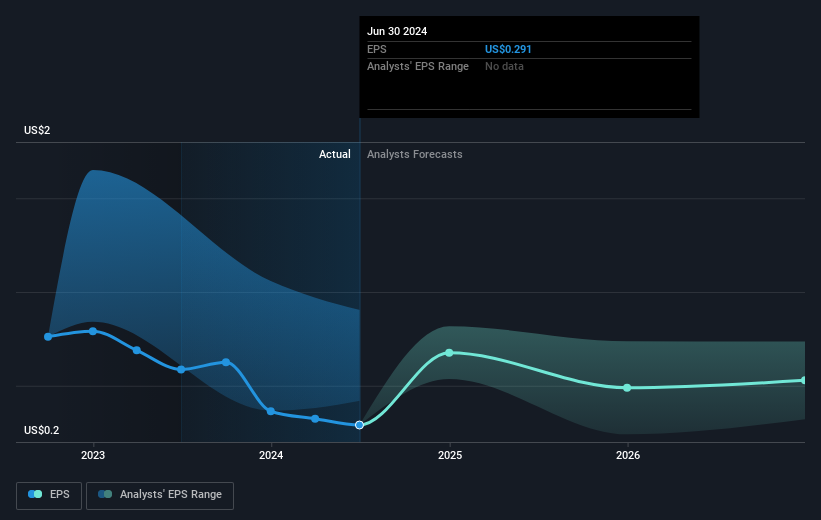The height and width of the screenshot is (520, 821).
Task: Select the 2025 forecast EPS data point
Action: point(449,353)
